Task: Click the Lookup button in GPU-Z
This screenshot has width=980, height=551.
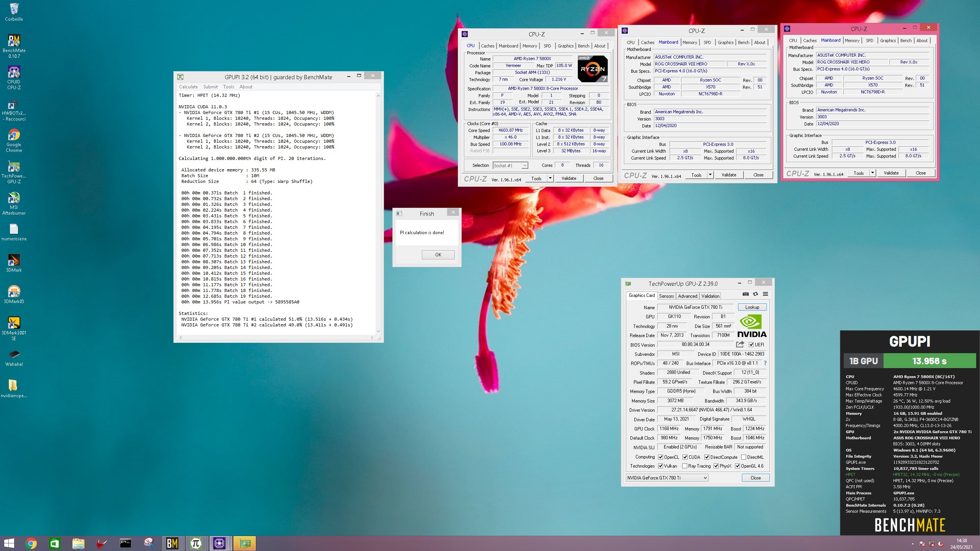Action: [752, 307]
